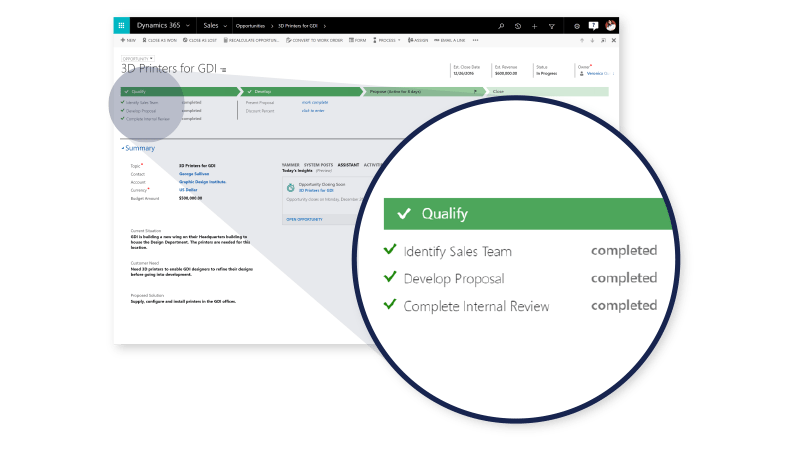Viewport: 800px width, 450px height.
Task: Open the settings gear icon
Action: 577,26
